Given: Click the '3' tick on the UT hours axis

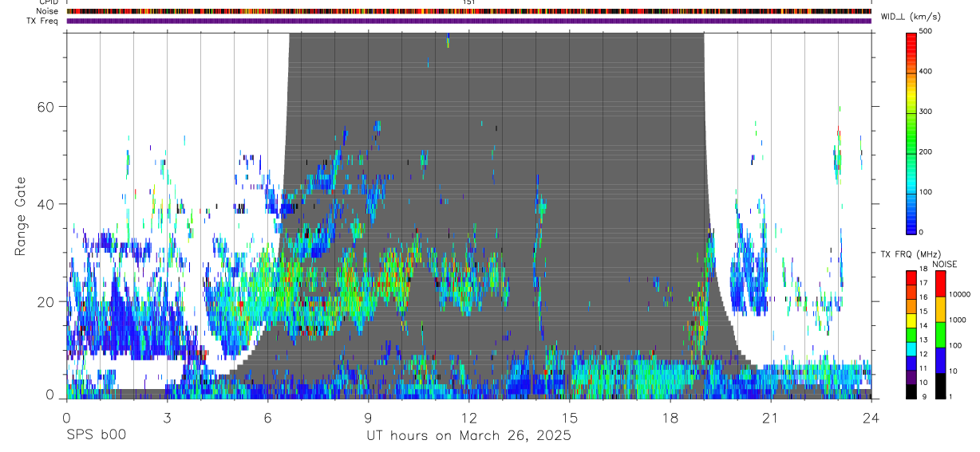Looking at the screenshot, I should [167, 417].
